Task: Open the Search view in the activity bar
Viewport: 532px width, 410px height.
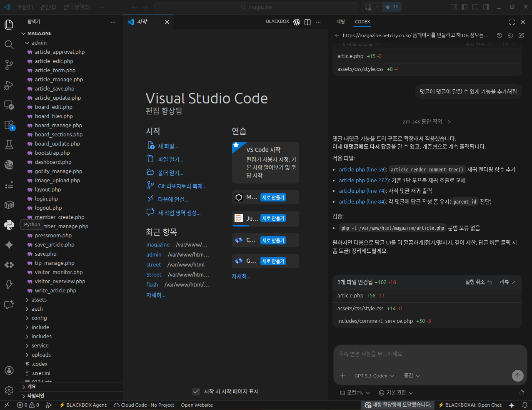Action: (9, 44)
